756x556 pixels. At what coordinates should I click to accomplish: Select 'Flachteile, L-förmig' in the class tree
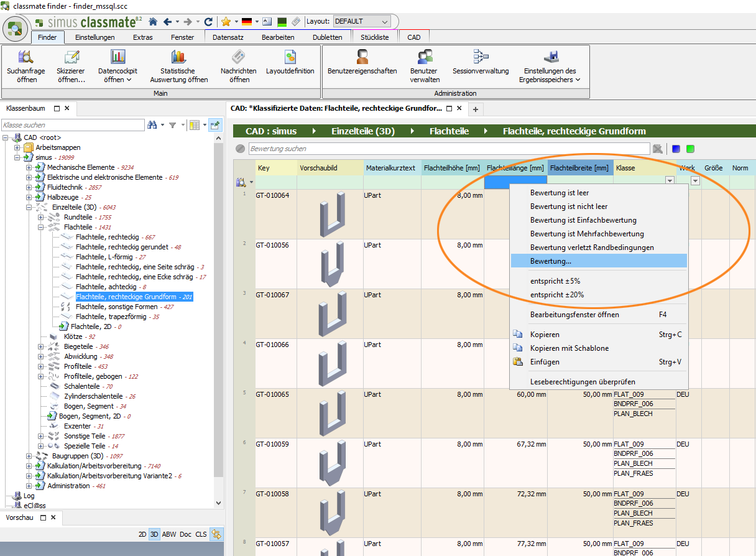tap(111, 257)
